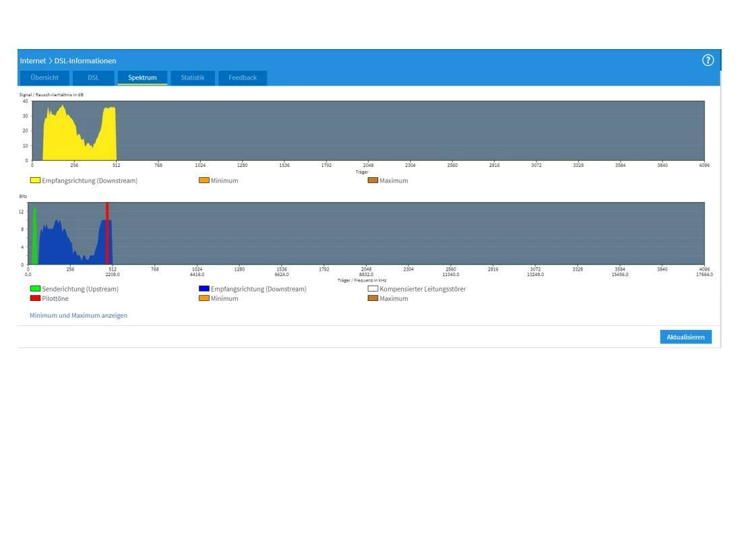
Task: Click the '17664.0' frequency axis value
Action: pyautogui.click(x=704, y=275)
